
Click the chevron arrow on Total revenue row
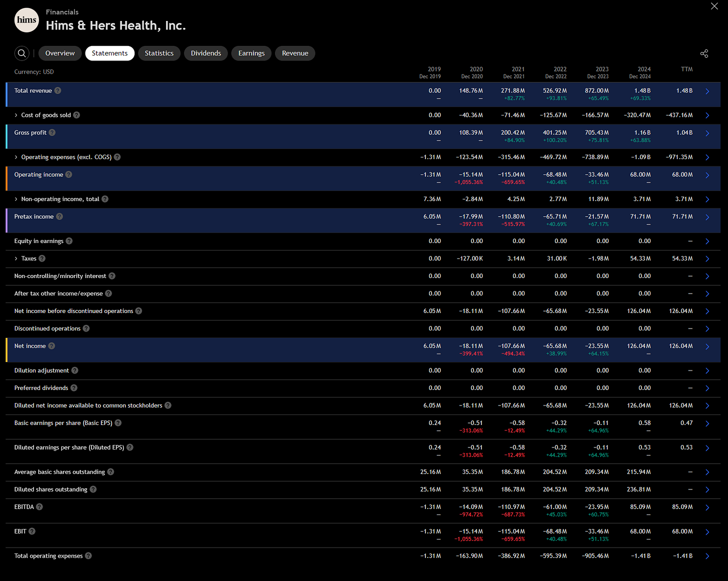point(707,91)
